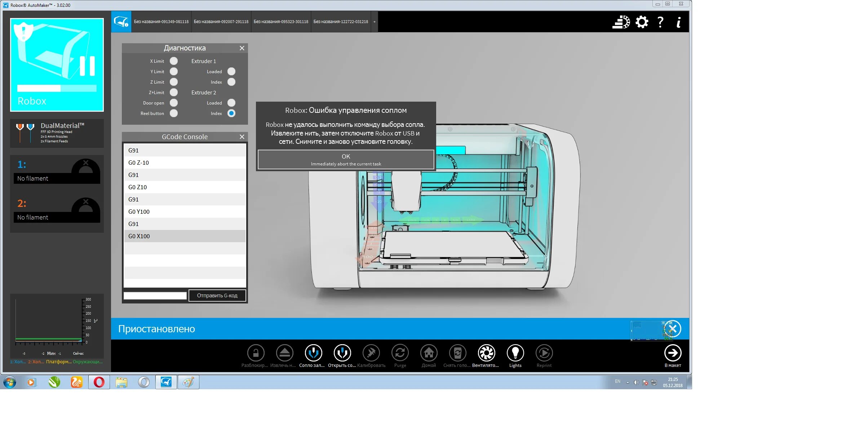This screenshot has height=426, width=868.
Task: Click Extruder 1 Loaded indicator
Action: (231, 71)
